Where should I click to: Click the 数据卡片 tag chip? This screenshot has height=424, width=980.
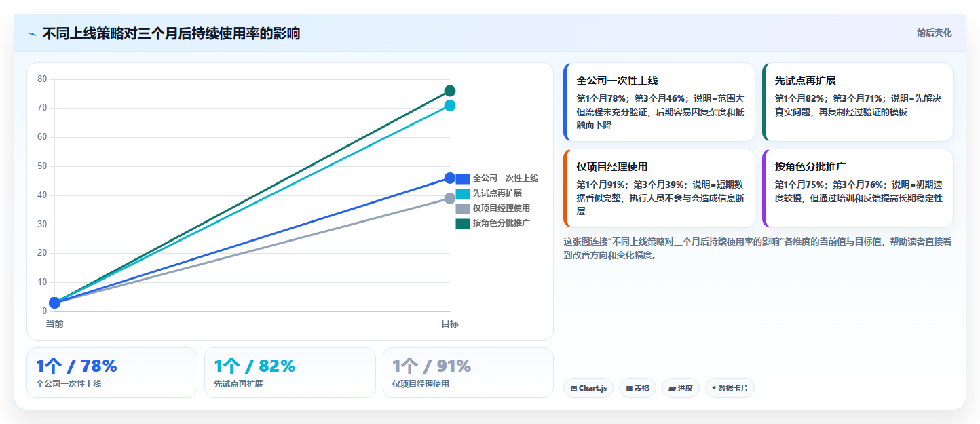tap(730, 388)
